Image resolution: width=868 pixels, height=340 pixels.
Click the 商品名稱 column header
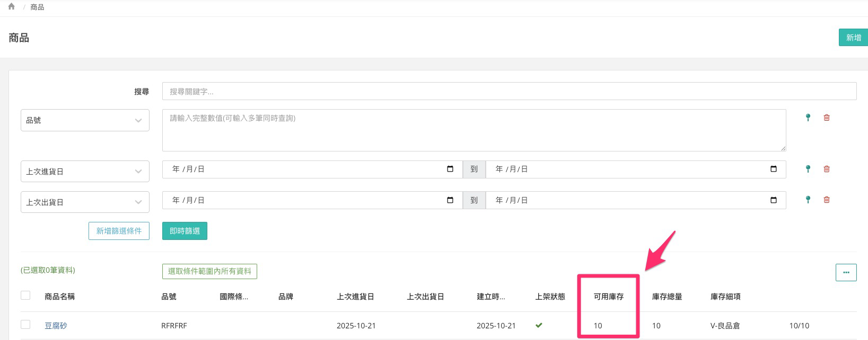59,297
